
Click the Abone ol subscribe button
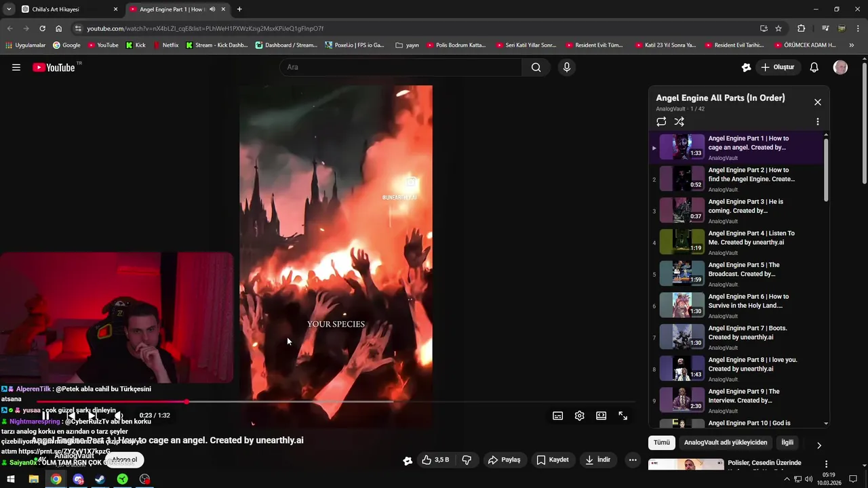pos(125,460)
